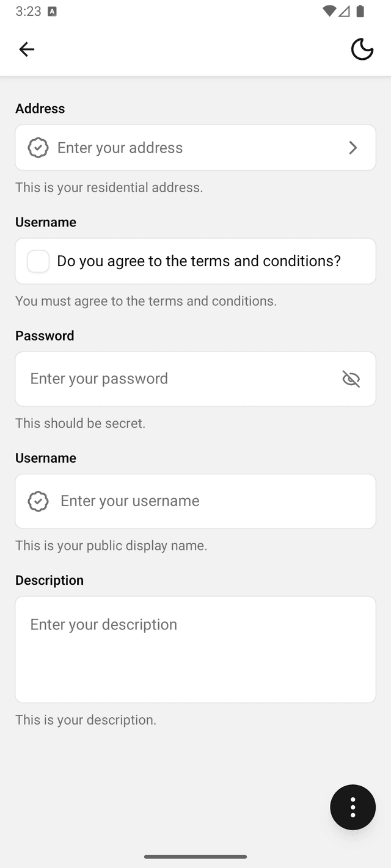
Task: Tap the keyboard indicator in status bar
Action: 52,12
